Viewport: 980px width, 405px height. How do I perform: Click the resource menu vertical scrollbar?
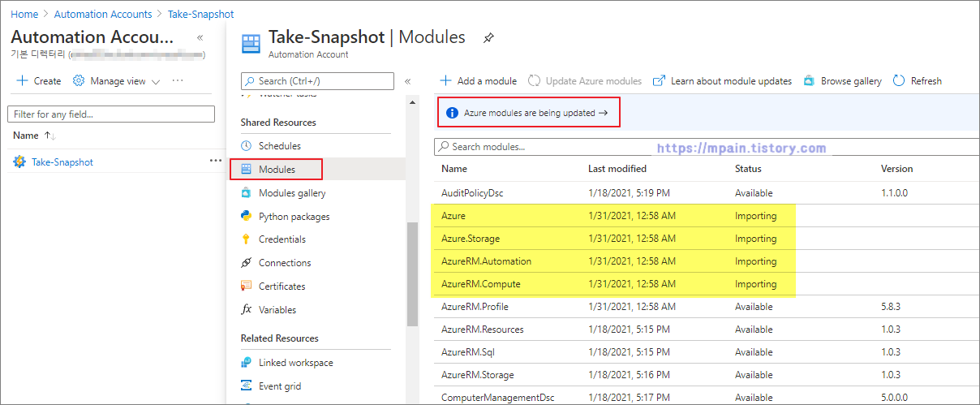pyautogui.click(x=412, y=274)
